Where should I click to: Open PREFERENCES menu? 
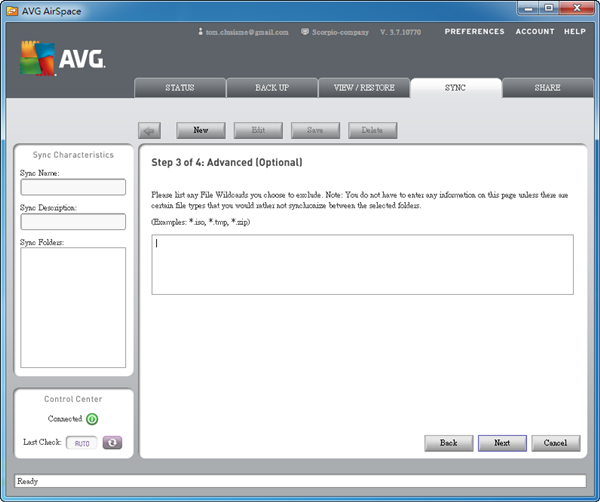[474, 31]
